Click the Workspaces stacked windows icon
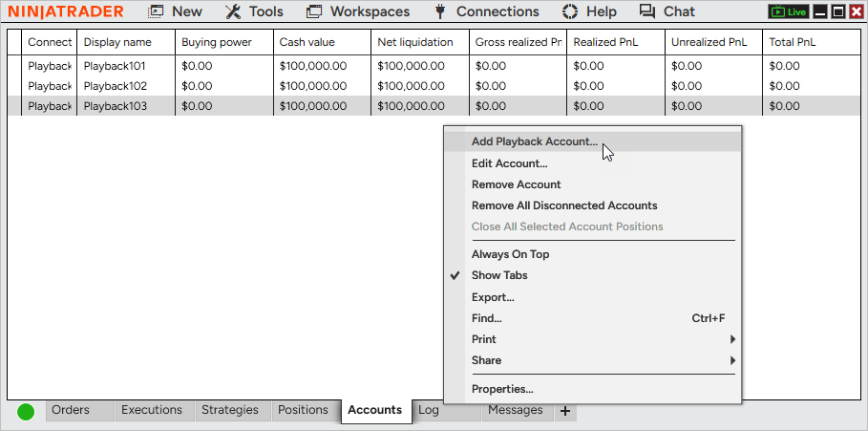The image size is (868, 431). [314, 11]
